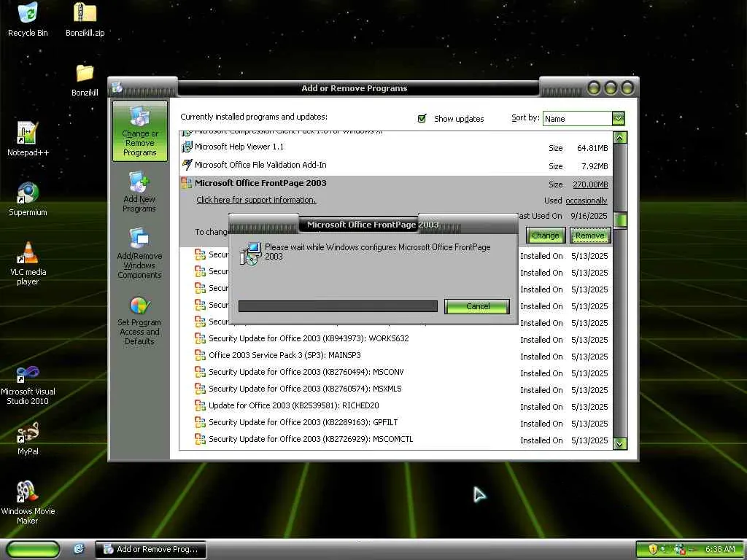Open the Sort by Name dropdown

click(583, 119)
